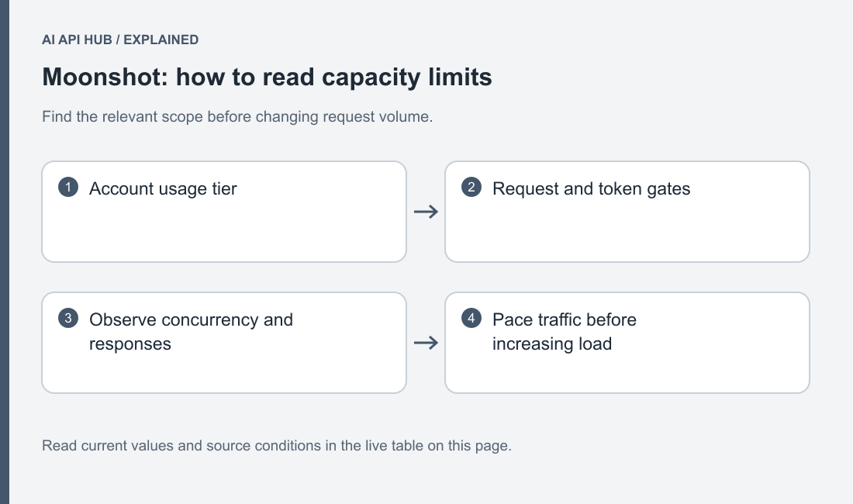Click the dark vertical accent bar at left
Image resolution: width=853 pixels, height=504 pixels.
pos(5,252)
